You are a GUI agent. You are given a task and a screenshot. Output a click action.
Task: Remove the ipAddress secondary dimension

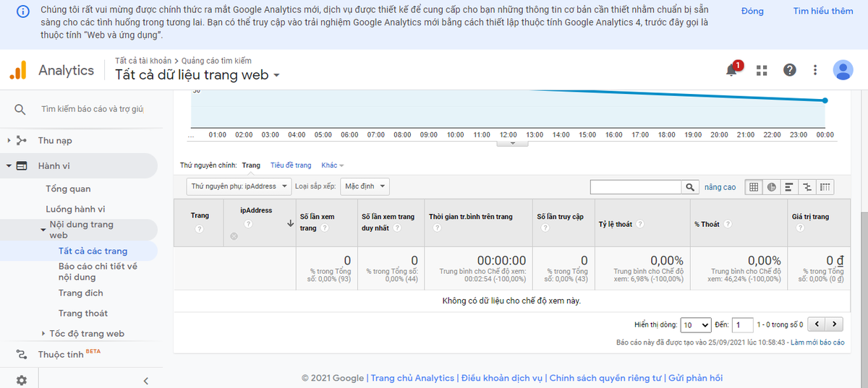tap(234, 236)
